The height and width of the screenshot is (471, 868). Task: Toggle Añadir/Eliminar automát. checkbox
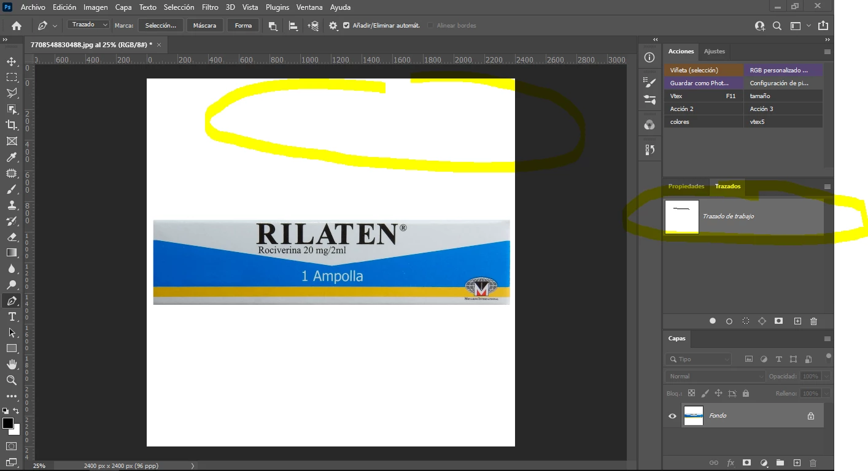tap(346, 26)
